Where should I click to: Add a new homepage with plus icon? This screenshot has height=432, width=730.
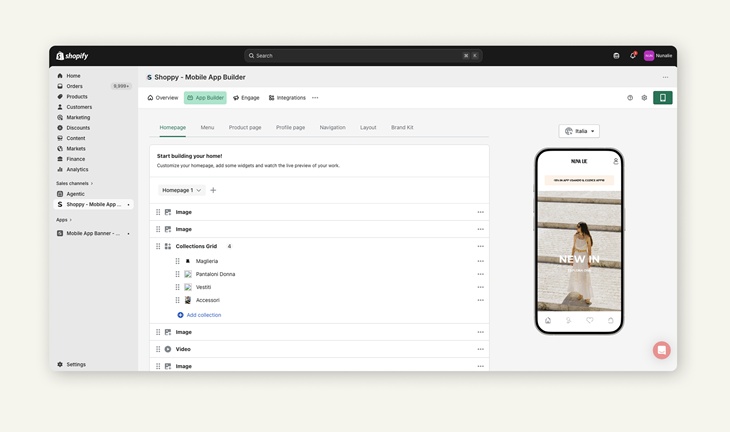click(x=213, y=190)
